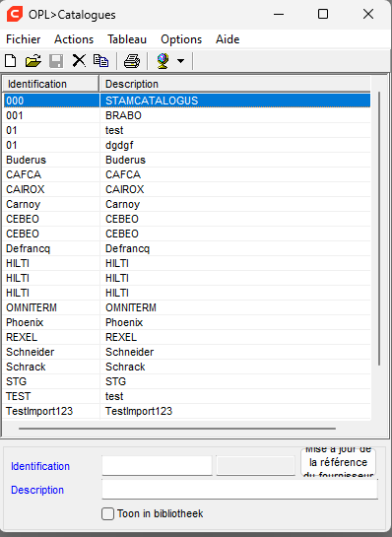Click the Save floppy disk icon
Viewport: 392px width, 537px height.
coord(56,61)
